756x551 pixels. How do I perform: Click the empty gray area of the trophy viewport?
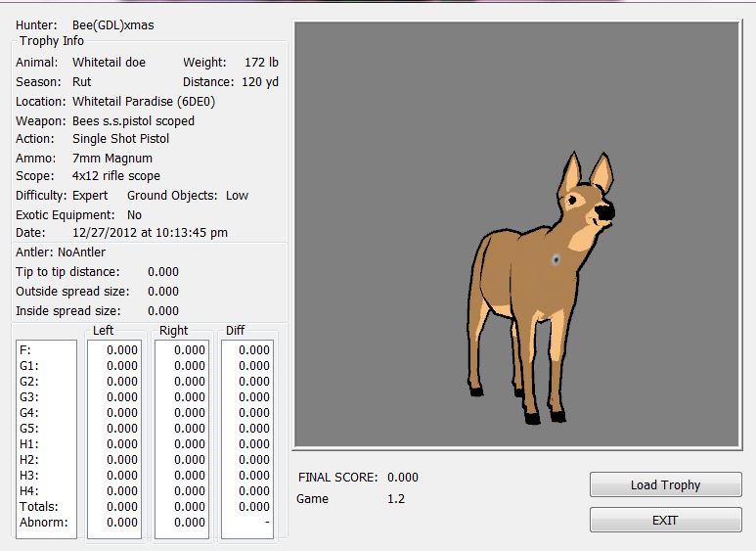coord(391,117)
